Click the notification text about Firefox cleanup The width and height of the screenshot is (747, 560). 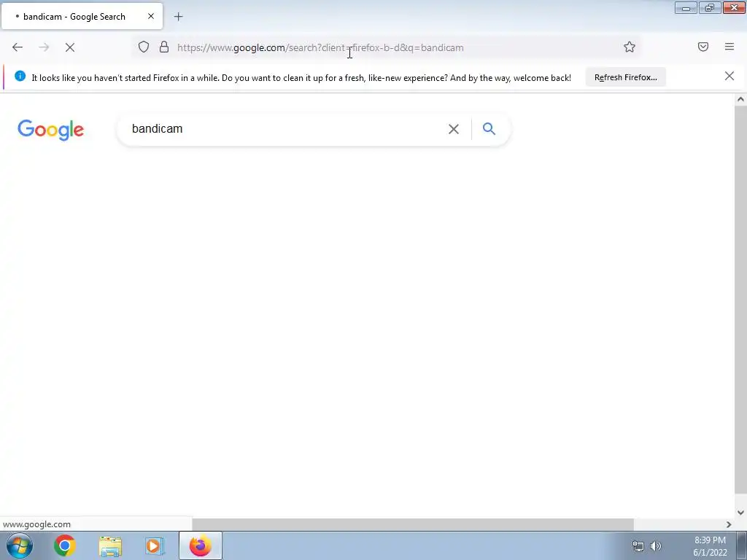(x=301, y=77)
